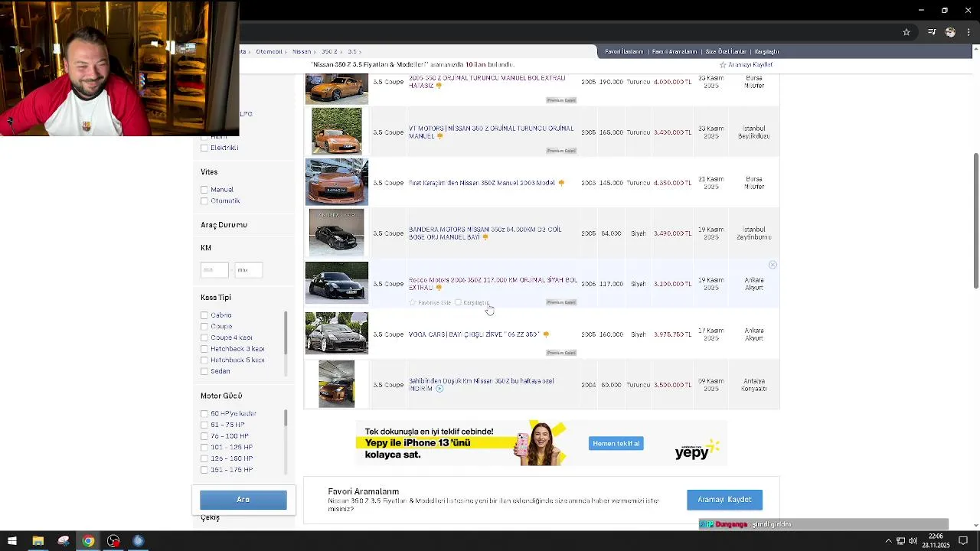This screenshot has height=551, width=980.
Task: Open the Chrome profile avatar
Action: pos(950,32)
